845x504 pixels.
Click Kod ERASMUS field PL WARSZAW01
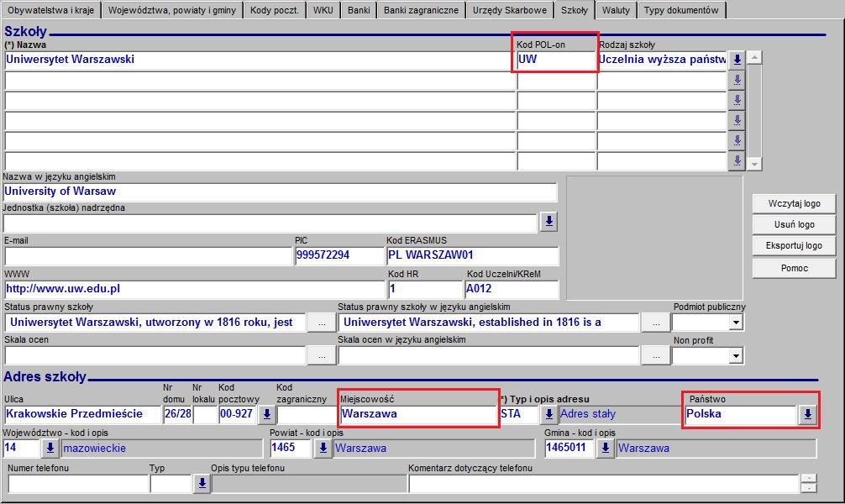point(473,256)
